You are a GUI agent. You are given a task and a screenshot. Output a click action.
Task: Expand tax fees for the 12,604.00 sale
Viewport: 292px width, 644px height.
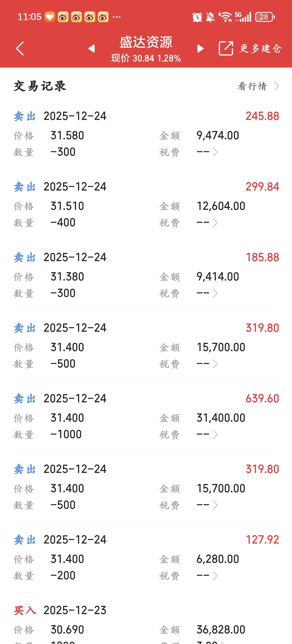207,223
